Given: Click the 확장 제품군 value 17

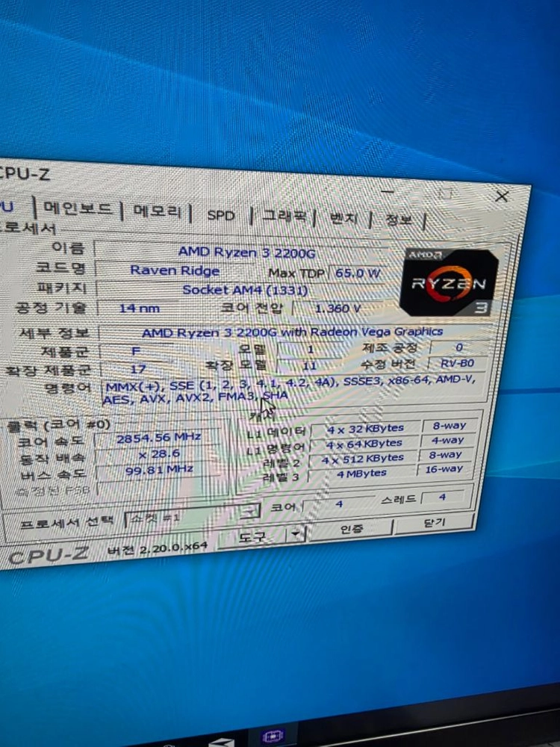Looking at the screenshot, I should click(x=138, y=369).
